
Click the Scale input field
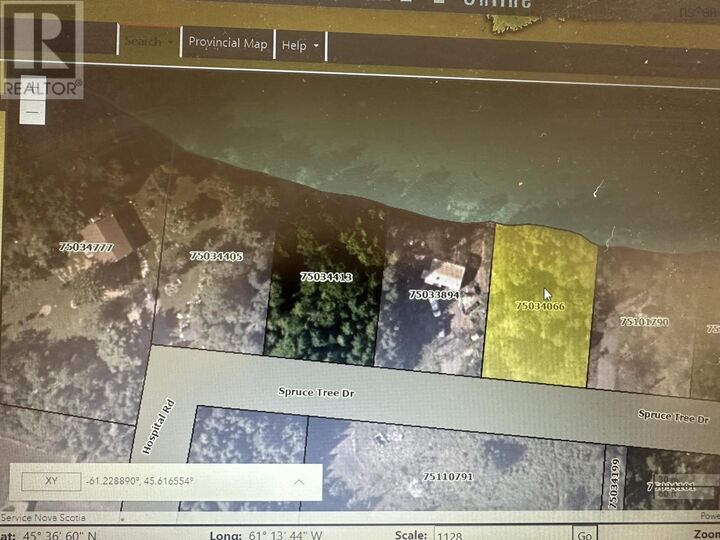point(502,535)
